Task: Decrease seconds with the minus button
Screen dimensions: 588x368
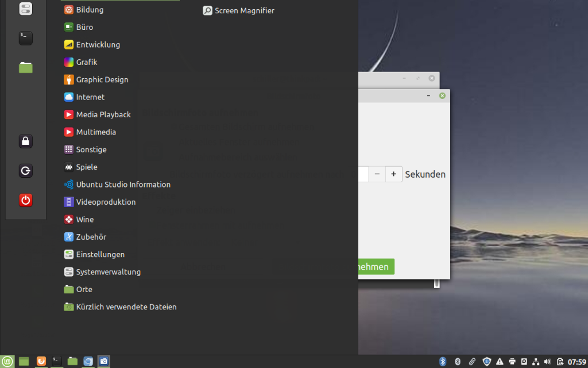Action: coord(377,174)
